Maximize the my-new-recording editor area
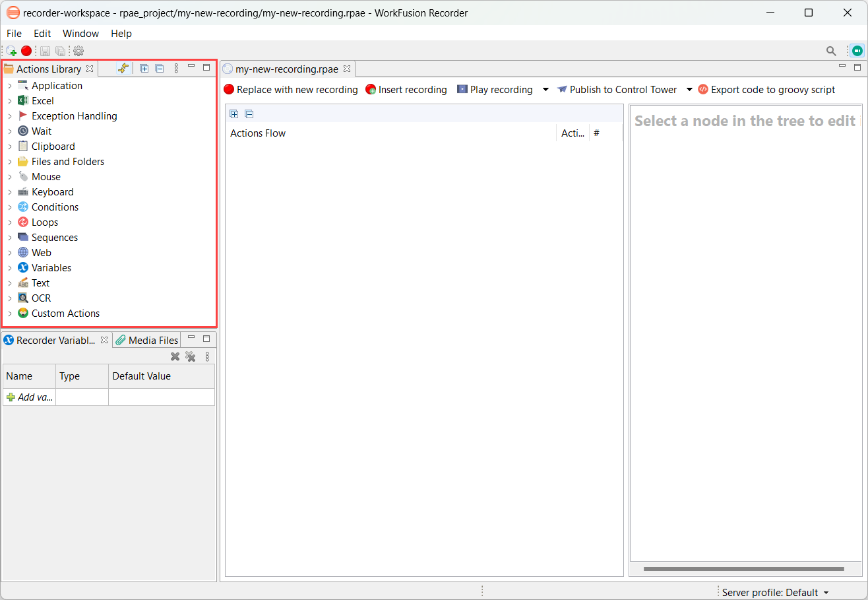Viewport: 868px width, 600px height. click(x=857, y=67)
